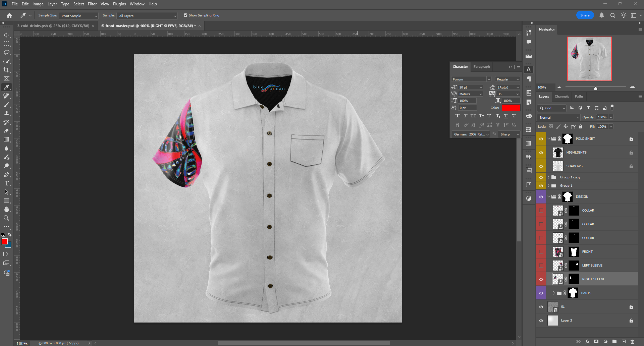
Task: Select the Hand tool
Action: tap(6, 209)
